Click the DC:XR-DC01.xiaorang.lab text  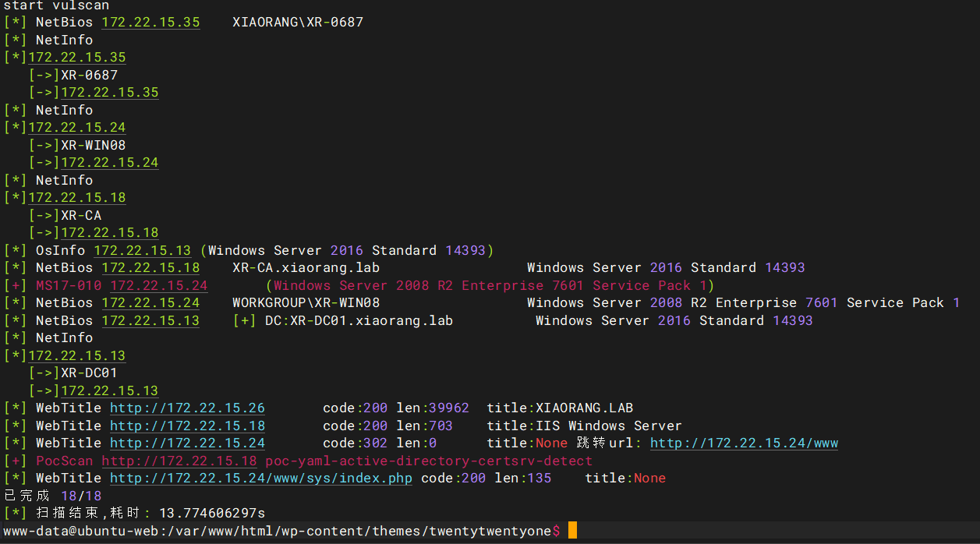click(x=359, y=321)
